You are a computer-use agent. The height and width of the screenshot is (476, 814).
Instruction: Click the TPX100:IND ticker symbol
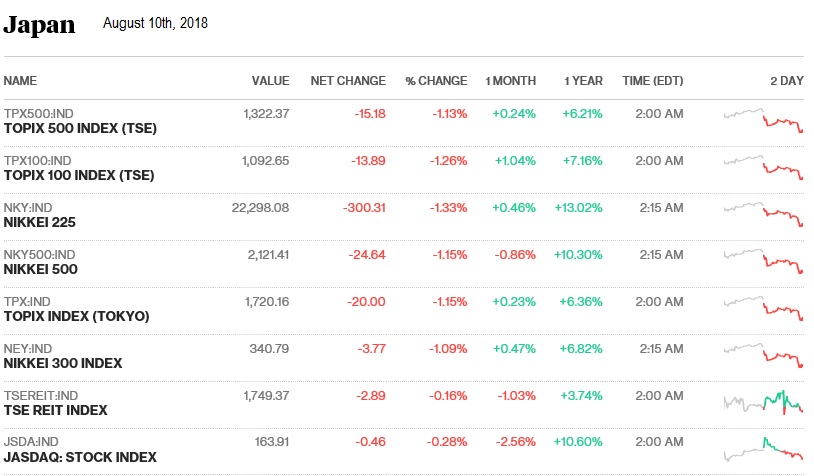pyautogui.click(x=37, y=161)
